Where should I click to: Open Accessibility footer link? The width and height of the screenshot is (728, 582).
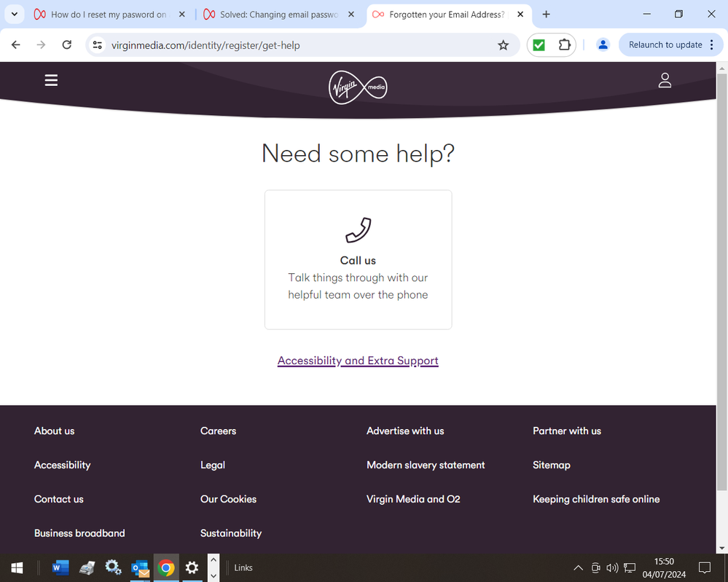click(62, 465)
